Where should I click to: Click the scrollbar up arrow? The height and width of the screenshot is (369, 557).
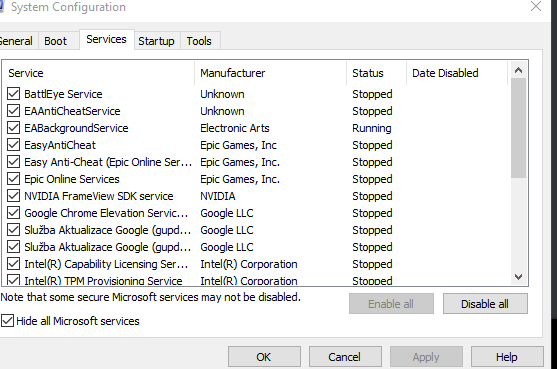[x=518, y=70]
